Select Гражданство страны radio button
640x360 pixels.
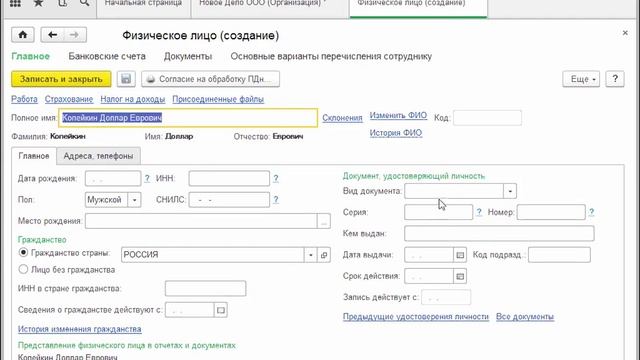tap(23, 253)
